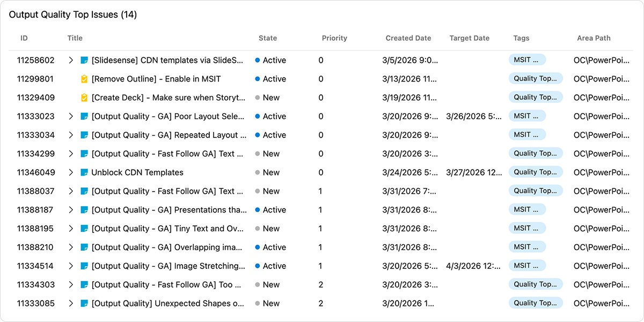Sort by the Priority column header
The height and width of the screenshot is (322, 644).
[334, 38]
